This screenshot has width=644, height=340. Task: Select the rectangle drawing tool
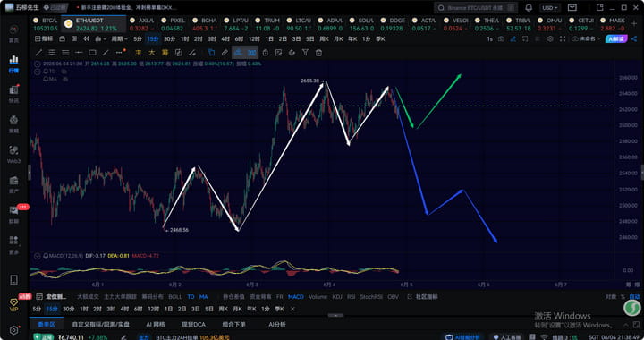(x=92, y=53)
